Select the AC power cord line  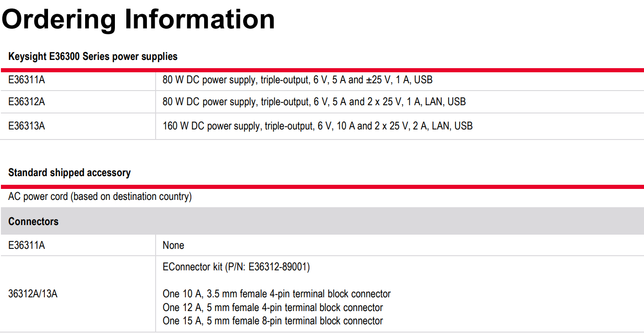[x=100, y=197]
